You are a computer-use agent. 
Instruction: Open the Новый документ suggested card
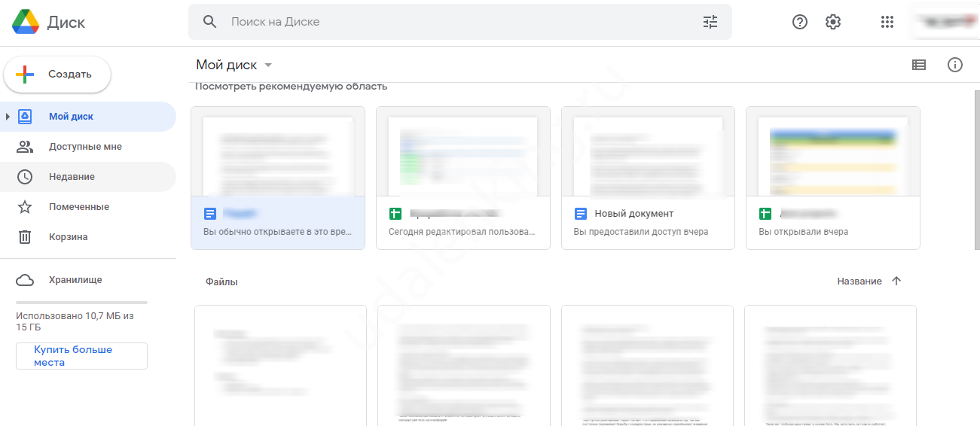[x=648, y=177]
